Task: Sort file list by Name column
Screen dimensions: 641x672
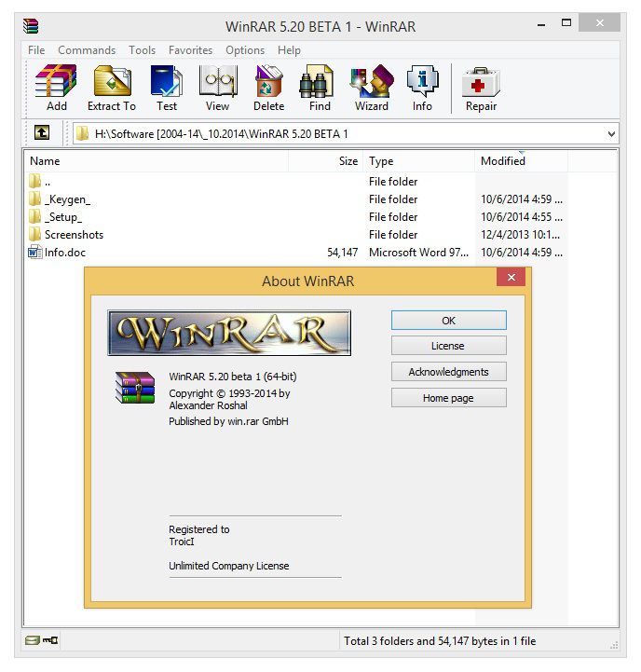Action: (x=156, y=161)
